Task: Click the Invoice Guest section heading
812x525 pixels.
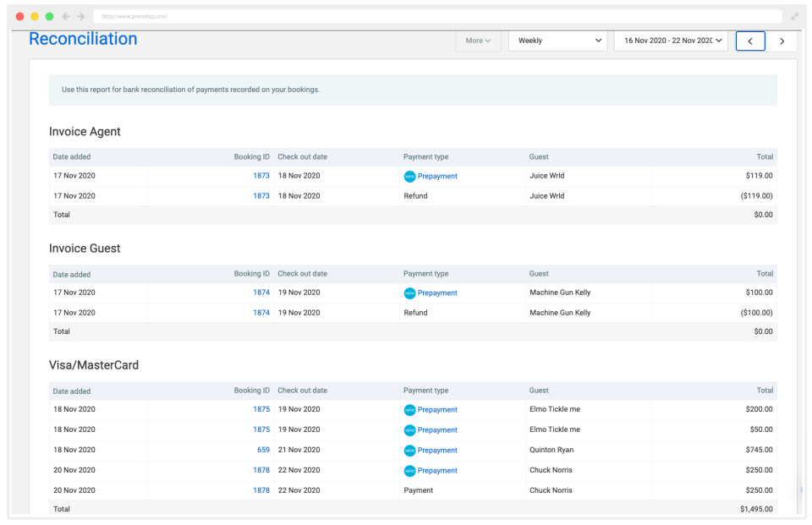Action: coord(85,249)
